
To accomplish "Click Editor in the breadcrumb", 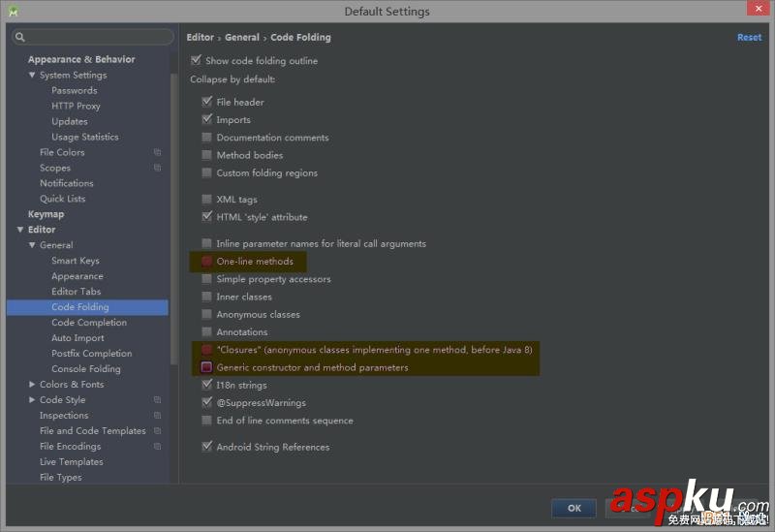I will (201, 37).
